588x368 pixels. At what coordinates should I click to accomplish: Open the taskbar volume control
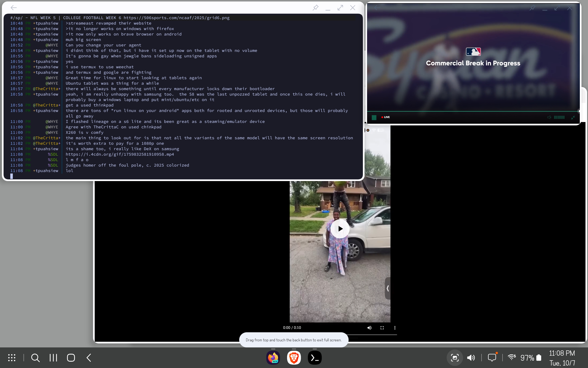[471, 357]
